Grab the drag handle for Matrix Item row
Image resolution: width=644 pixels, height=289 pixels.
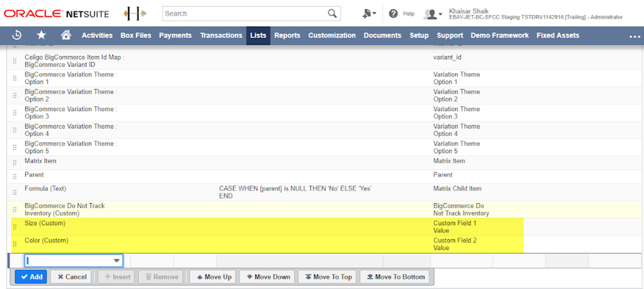pyautogui.click(x=14, y=162)
